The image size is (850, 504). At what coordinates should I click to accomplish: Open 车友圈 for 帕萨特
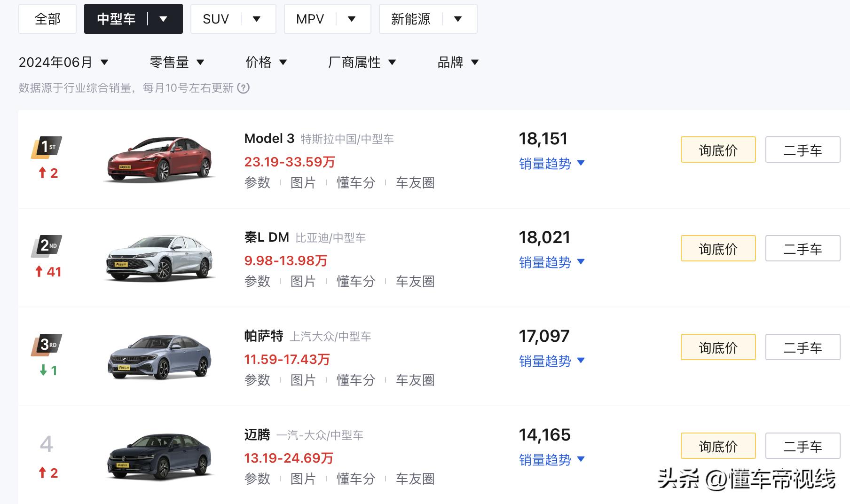[415, 380]
